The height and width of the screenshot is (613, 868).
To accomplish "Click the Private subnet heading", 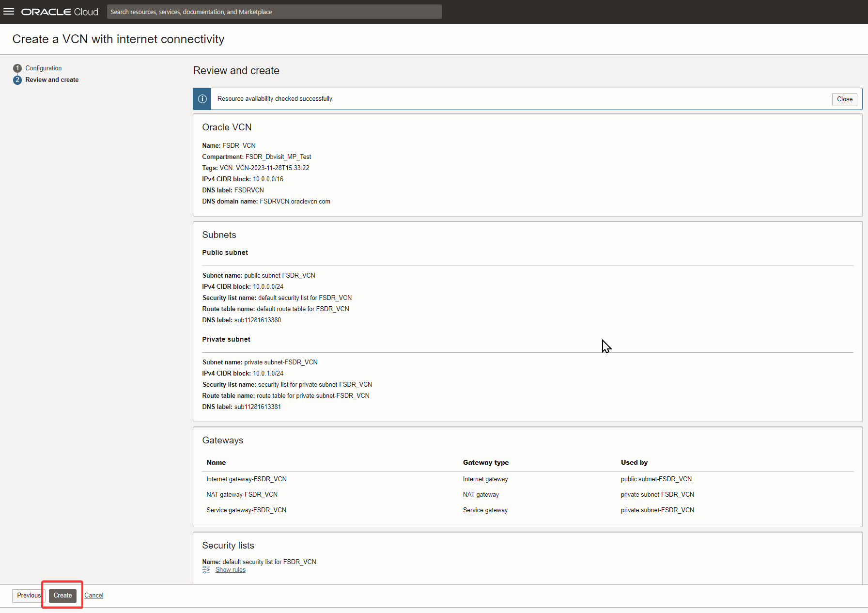I will coord(226,340).
